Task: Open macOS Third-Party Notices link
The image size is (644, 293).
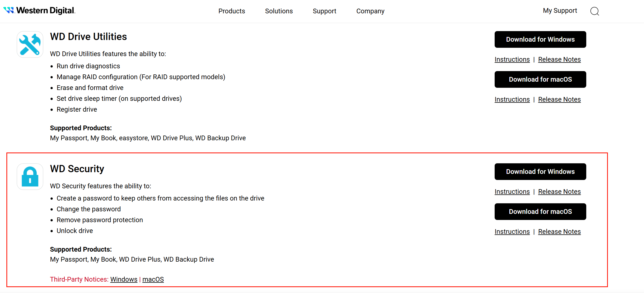Action: click(x=153, y=279)
